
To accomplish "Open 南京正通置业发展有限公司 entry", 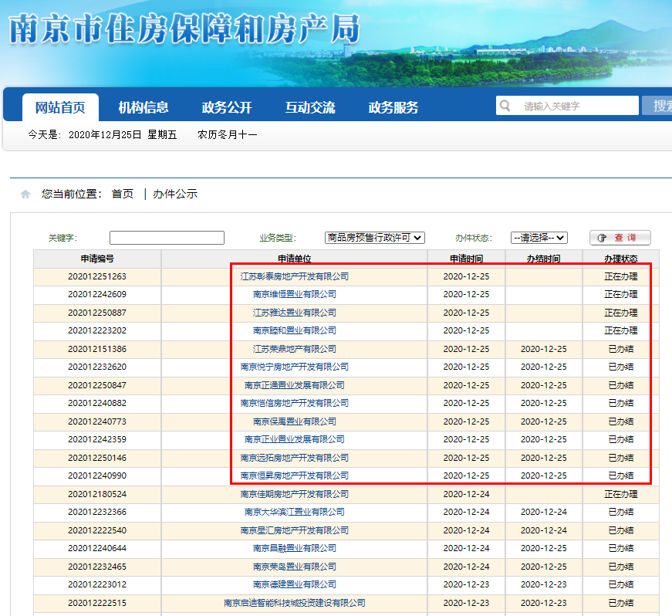I will pos(295,385).
